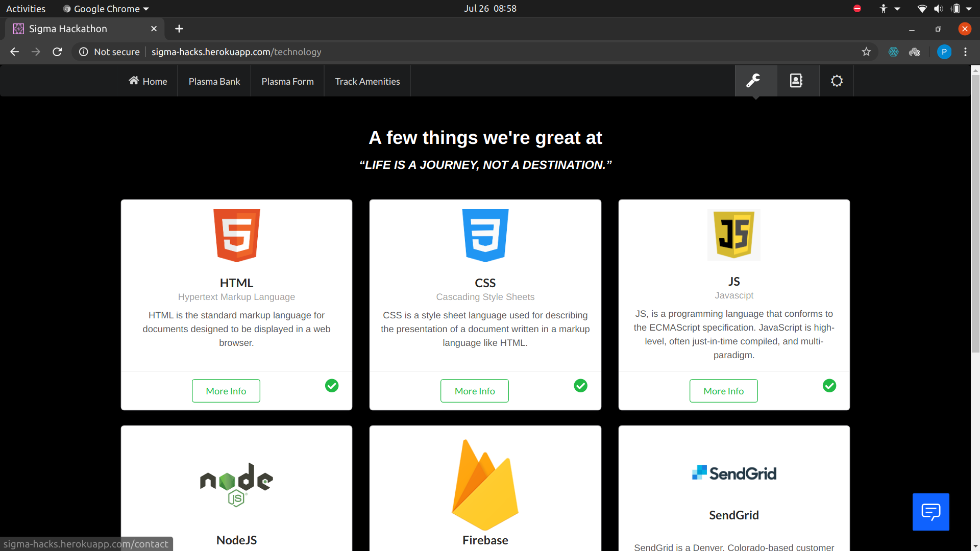The image size is (980, 551).
Task: Go to Plasma Bank nav item
Action: point(214,81)
